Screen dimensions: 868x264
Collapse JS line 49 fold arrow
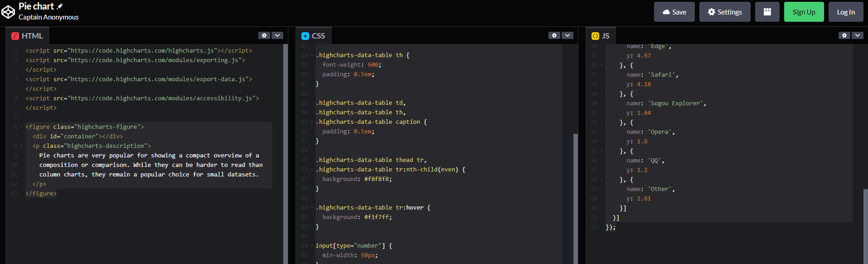(602, 94)
